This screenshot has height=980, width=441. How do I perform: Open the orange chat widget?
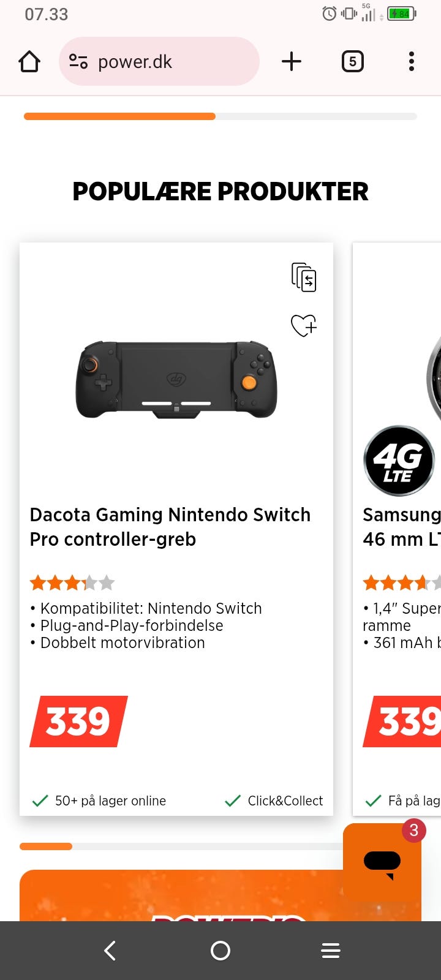(x=382, y=864)
